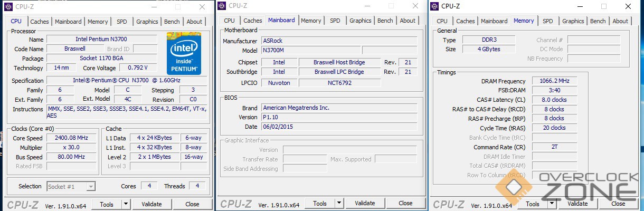The height and width of the screenshot is (211, 644).
Task: Click the 2 x 1 MBytes Level 2 value
Action: 154,157
